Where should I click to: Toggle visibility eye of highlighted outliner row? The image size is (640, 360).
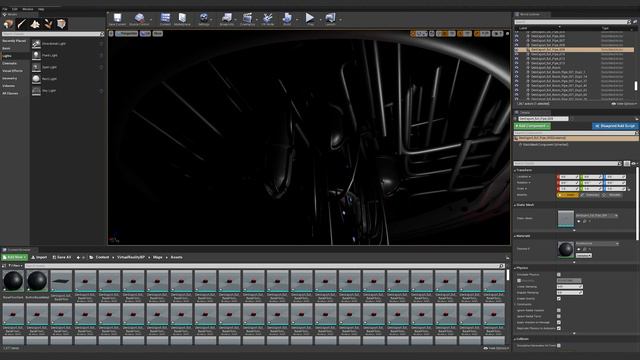tap(517, 50)
